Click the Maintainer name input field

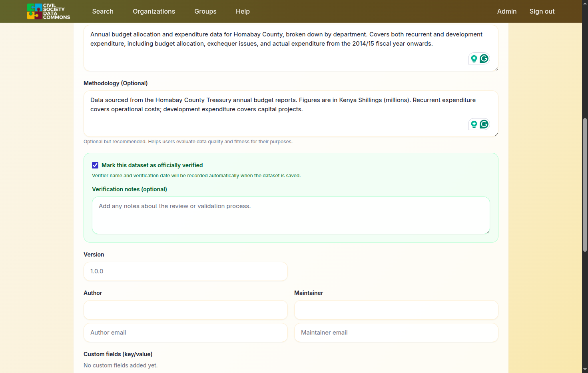[x=396, y=310]
